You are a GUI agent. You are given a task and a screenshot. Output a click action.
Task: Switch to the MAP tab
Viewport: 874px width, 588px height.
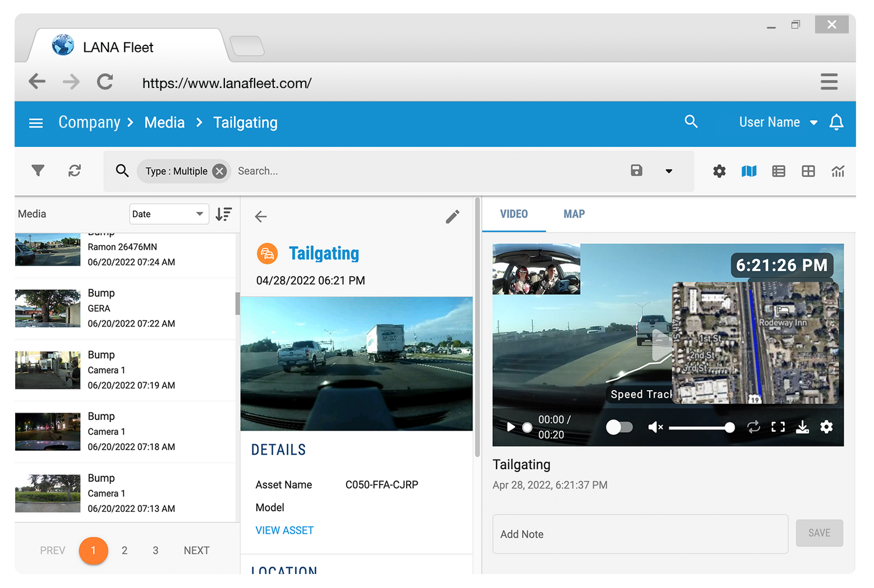pos(574,214)
